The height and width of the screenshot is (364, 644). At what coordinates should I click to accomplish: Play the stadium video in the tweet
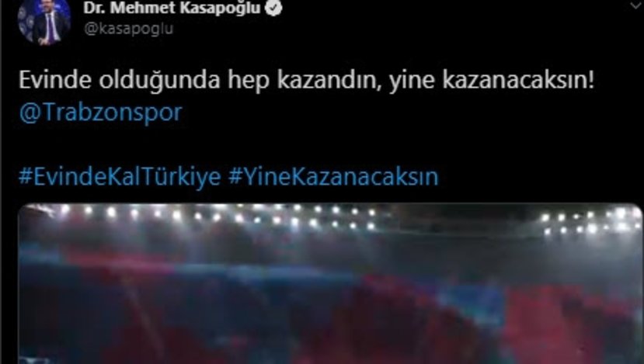[330, 283]
